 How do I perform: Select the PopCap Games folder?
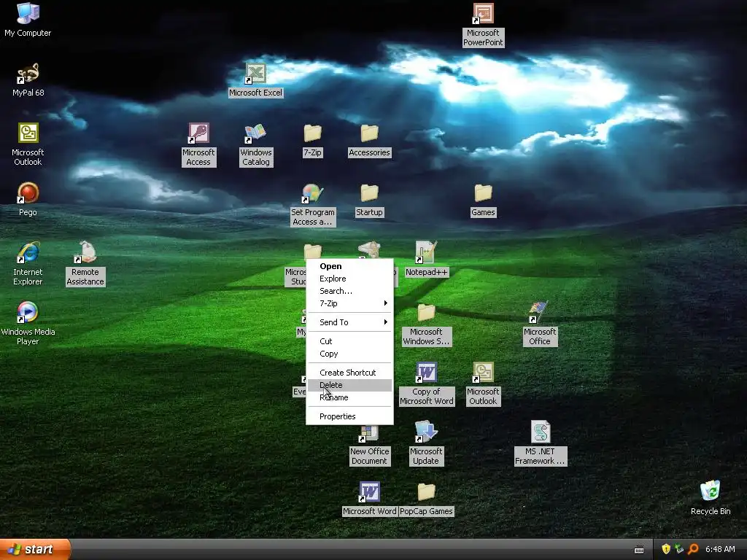tap(426, 499)
